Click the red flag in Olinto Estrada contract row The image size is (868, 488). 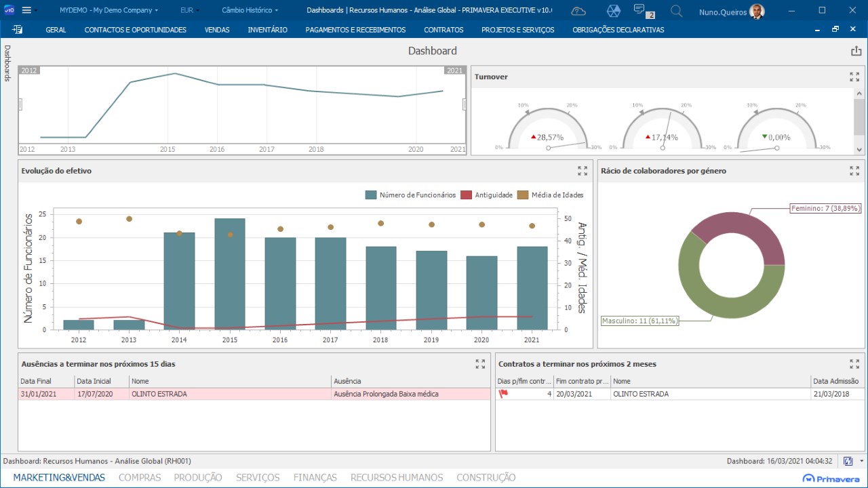pyautogui.click(x=504, y=394)
